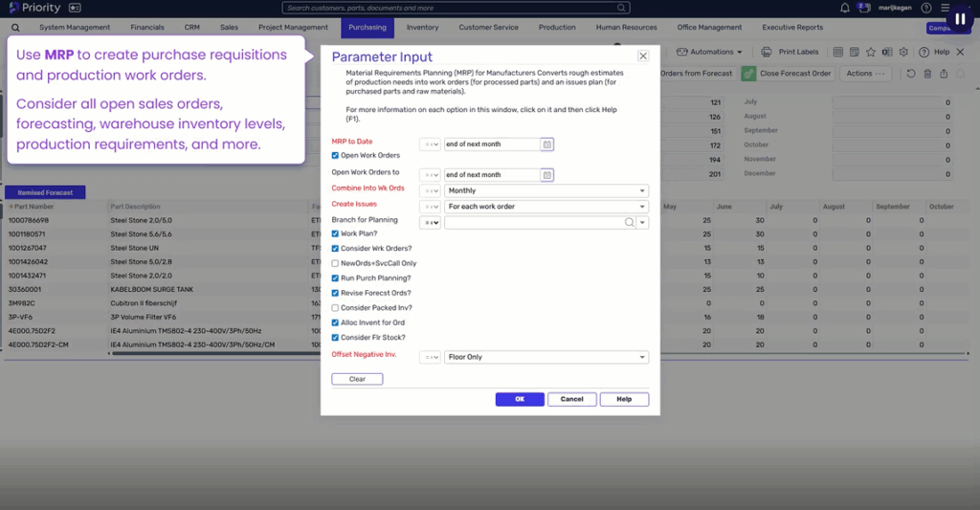Open the Production menu

click(x=557, y=28)
